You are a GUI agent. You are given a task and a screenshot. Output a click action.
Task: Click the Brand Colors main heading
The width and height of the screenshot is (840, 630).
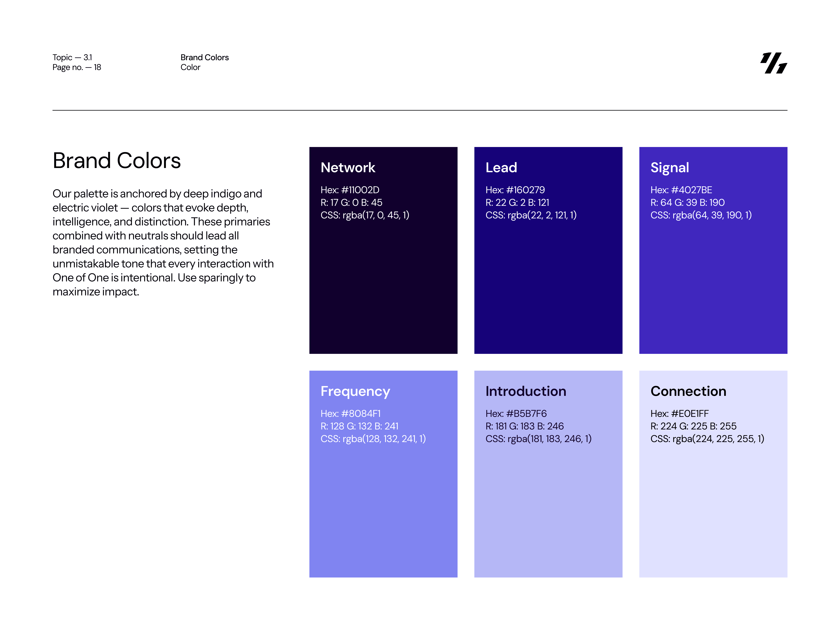pyautogui.click(x=117, y=161)
